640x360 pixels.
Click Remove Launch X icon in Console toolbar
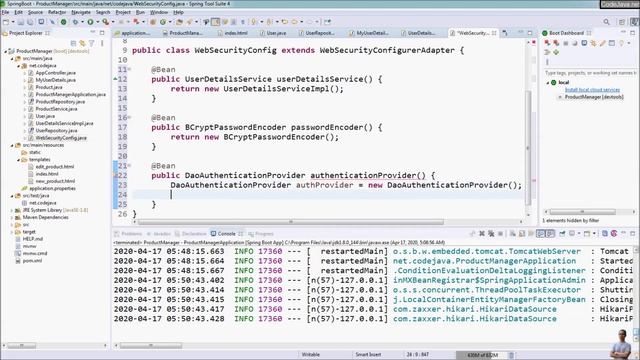click(482, 233)
